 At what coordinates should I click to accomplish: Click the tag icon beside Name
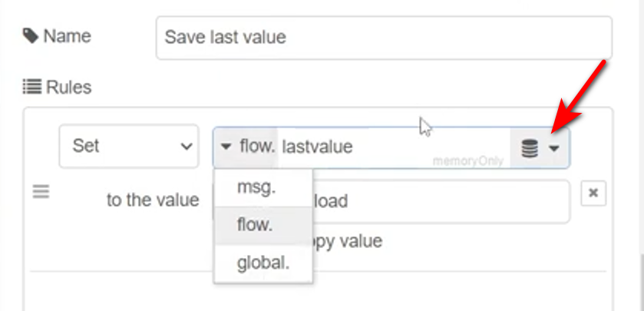click(30, 36)
